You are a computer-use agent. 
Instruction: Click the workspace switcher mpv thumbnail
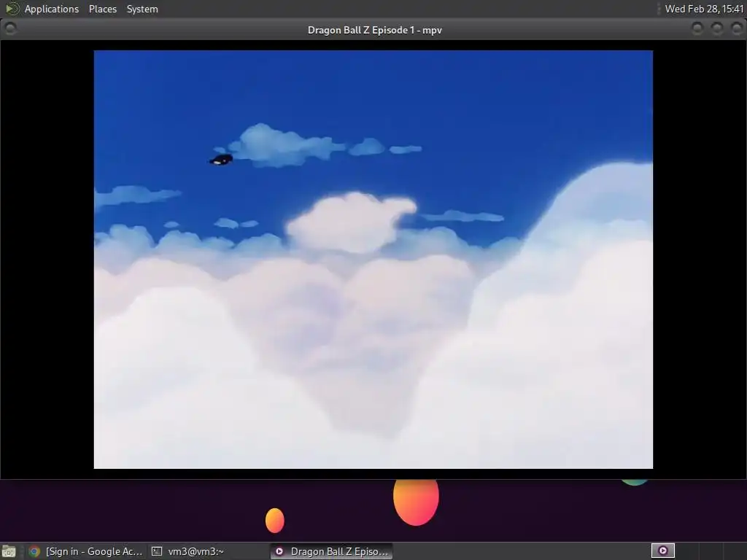click(x=662, y=551)
